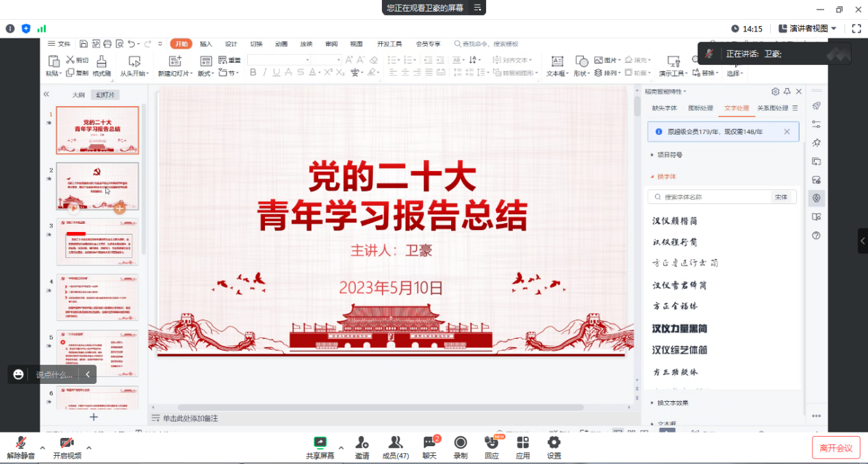868x464 pixels.
Task: Click the help question mark sidebar icon
Action: (816, 235)
